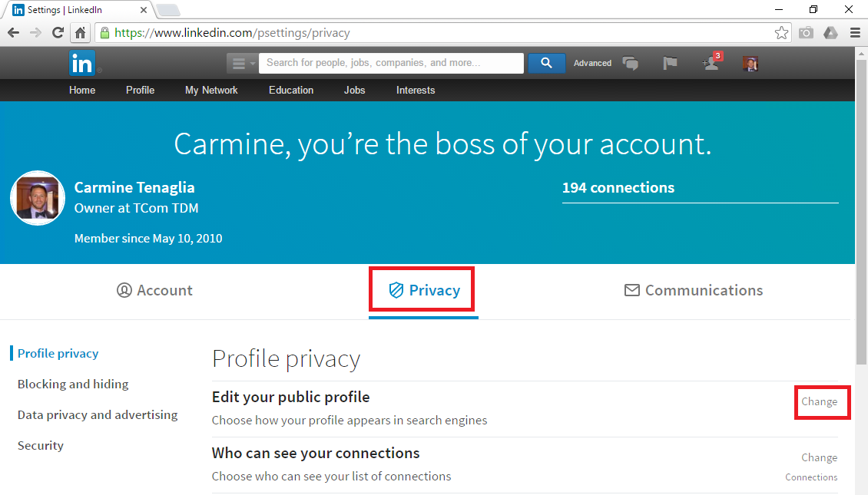868x495 pixels.
Task: Open the Home menu
Action: tap(82, 90)
